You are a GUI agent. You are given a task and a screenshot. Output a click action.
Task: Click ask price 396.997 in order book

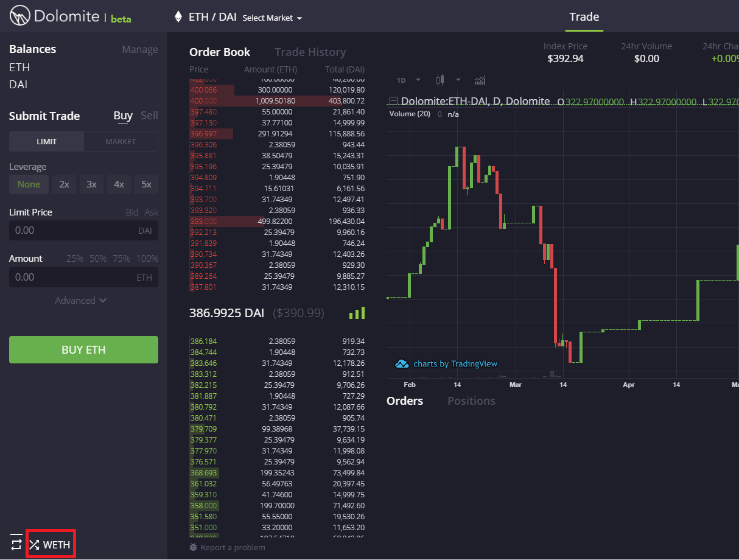click(203, 133)
